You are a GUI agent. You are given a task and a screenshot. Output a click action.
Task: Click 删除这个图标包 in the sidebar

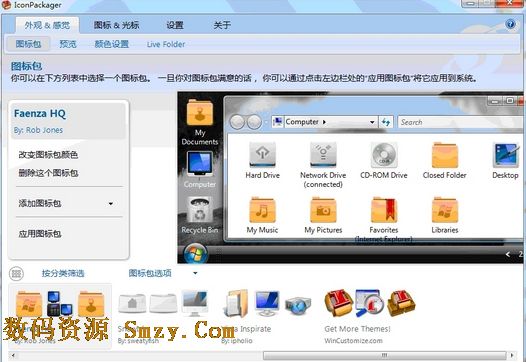(48, 173)
